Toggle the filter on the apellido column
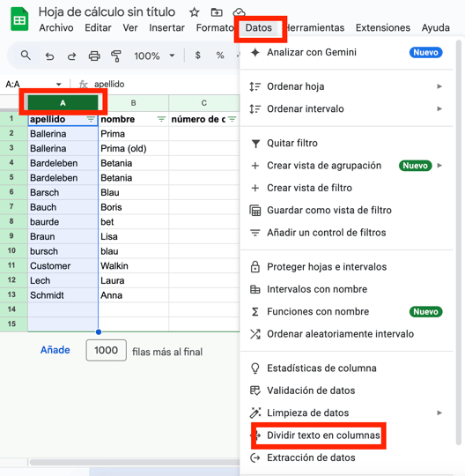Viewport: 465px width, 476px height. click(x=91, y=119)
